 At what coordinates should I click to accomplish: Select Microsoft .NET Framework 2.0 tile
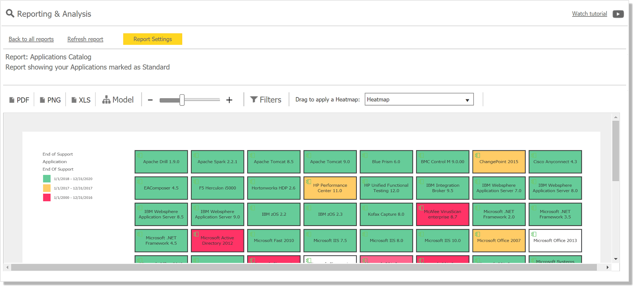[499, 214]
